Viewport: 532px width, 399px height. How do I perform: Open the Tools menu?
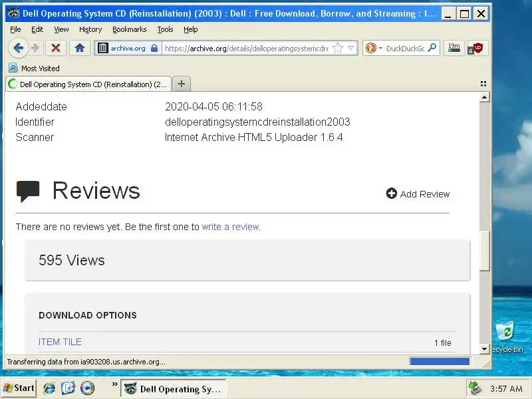(165, 29)
